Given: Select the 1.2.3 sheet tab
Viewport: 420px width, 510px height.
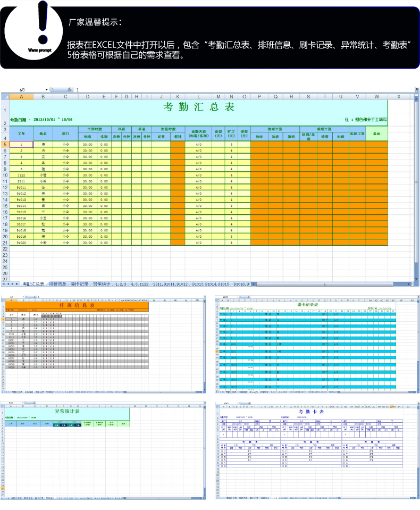Looking at the screenshot, I should [x=121, y=284].
